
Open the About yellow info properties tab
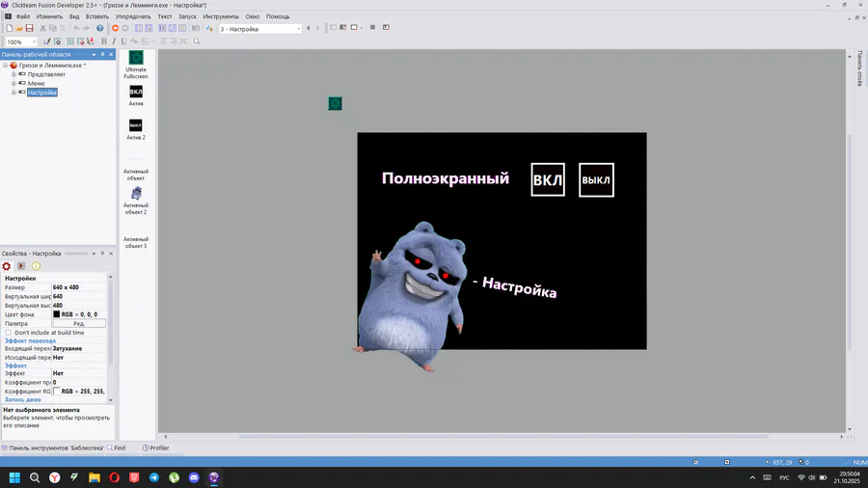(36, 266)
